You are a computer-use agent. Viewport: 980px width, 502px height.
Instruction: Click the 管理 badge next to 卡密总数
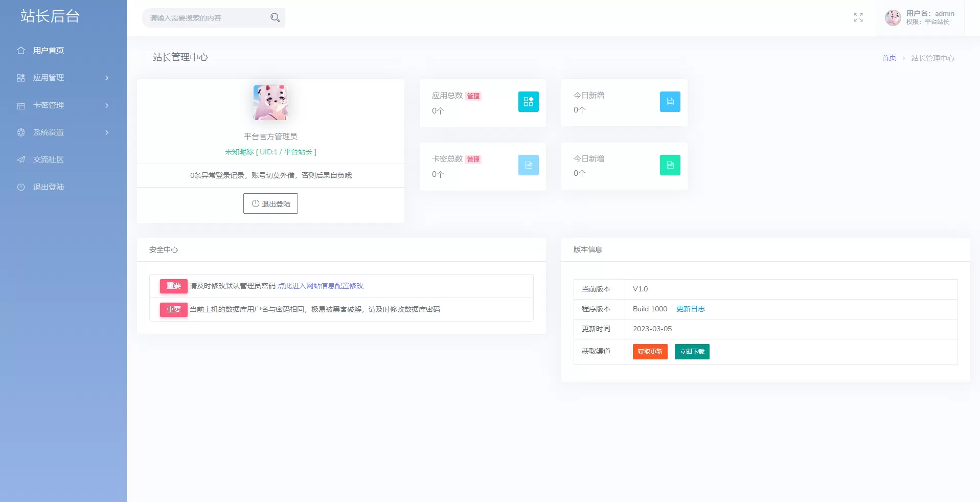tap(473, 159)
